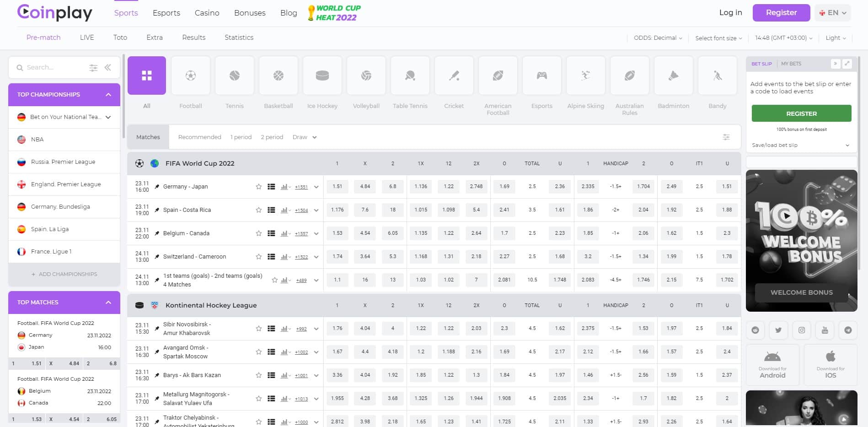868x427 pixels.
Task: Star the Spain - Costa Rica match
Action: point(259,210)
